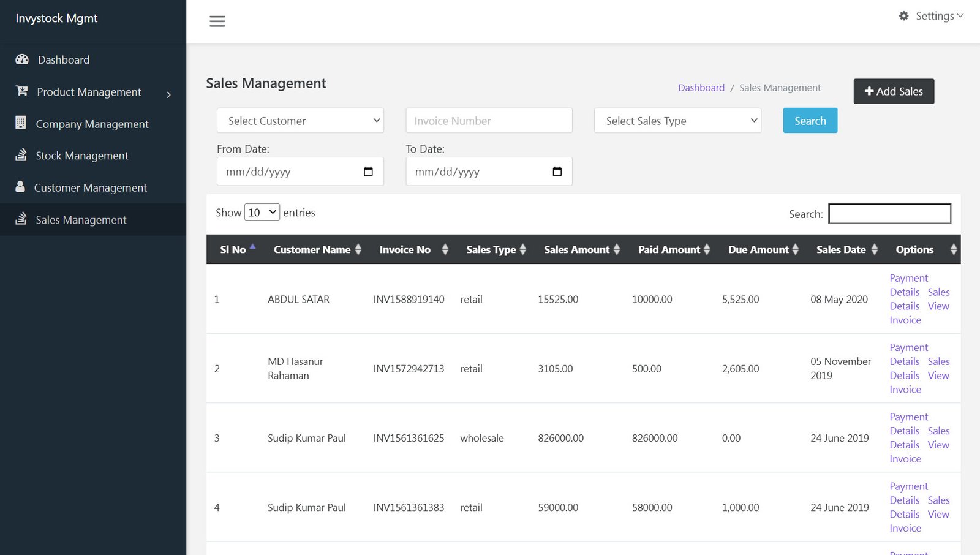Open Company Management in sidebar
This screenshot has width=980, height=555.
(92, 124)
